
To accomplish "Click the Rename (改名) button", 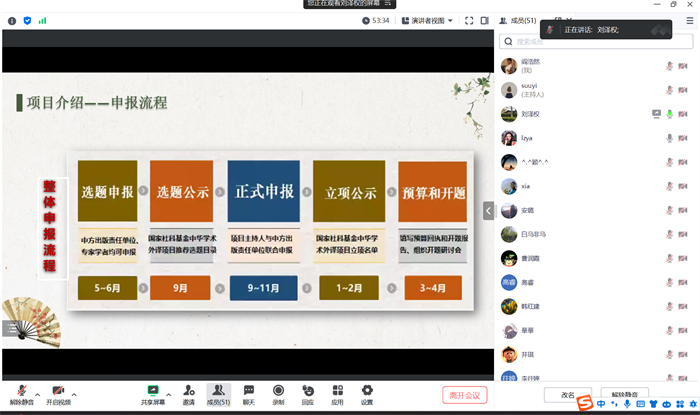I will click(x=568, y=395).
